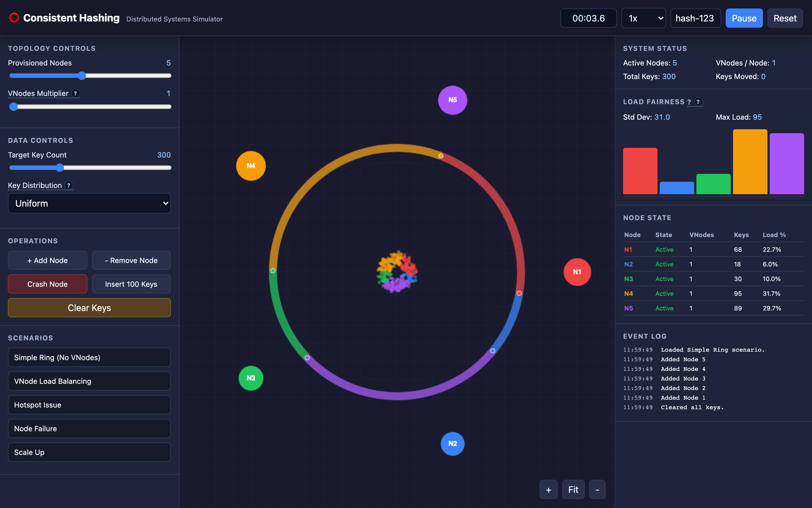Click the green vnode marker on ring

pos(273,270)
